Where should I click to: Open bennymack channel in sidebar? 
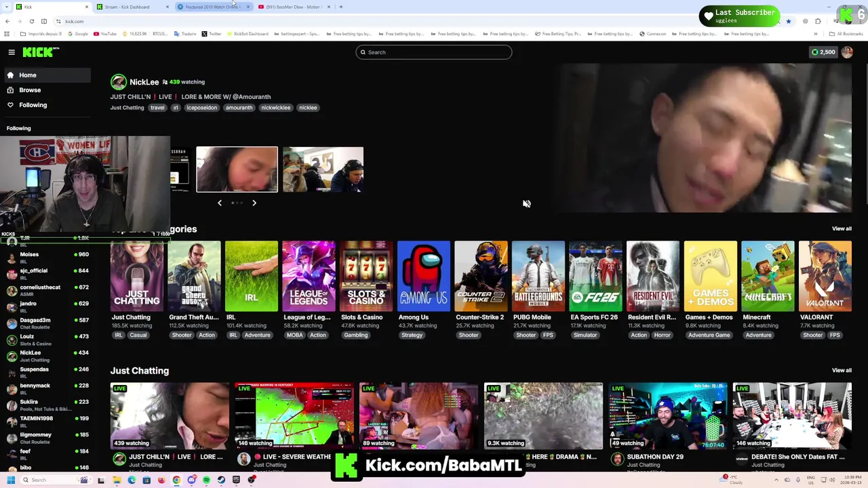tap(47, 388)
